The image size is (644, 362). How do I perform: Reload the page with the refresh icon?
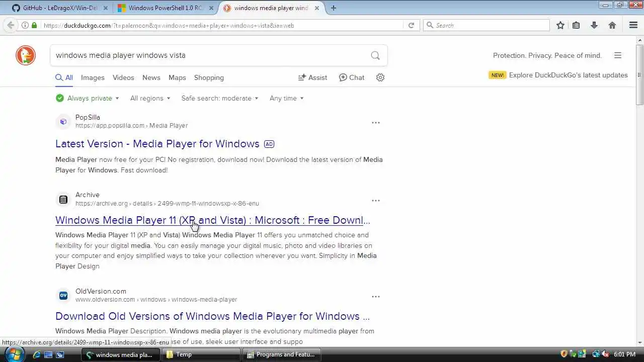click(x=411, y=25)
